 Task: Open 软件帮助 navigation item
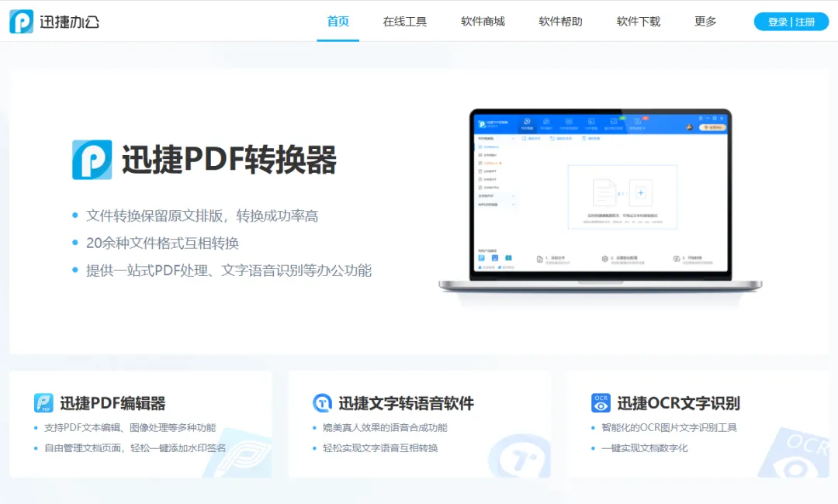[561, 22]
